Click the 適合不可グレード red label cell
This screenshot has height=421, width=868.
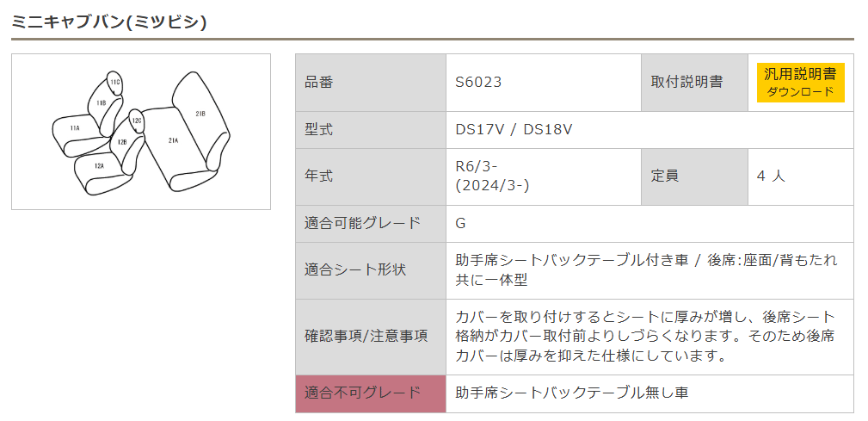click(371, 393)
